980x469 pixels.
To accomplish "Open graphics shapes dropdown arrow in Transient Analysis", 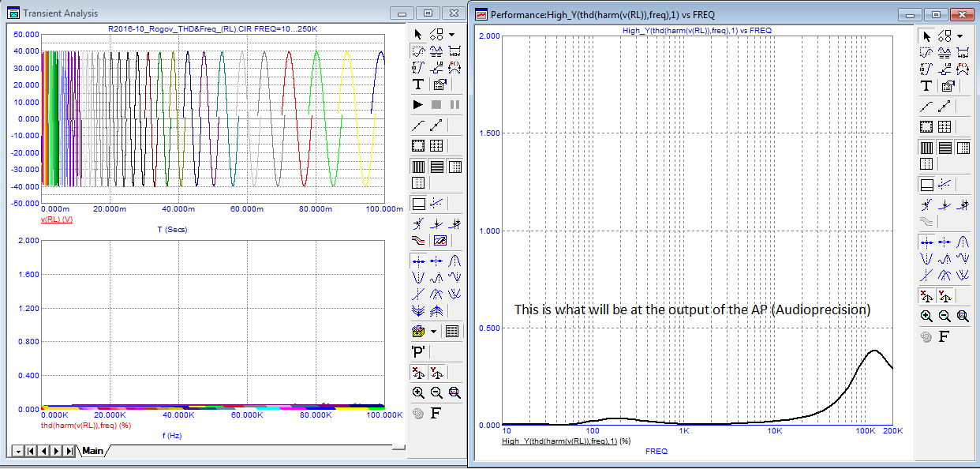I will (x=451, y=35).
